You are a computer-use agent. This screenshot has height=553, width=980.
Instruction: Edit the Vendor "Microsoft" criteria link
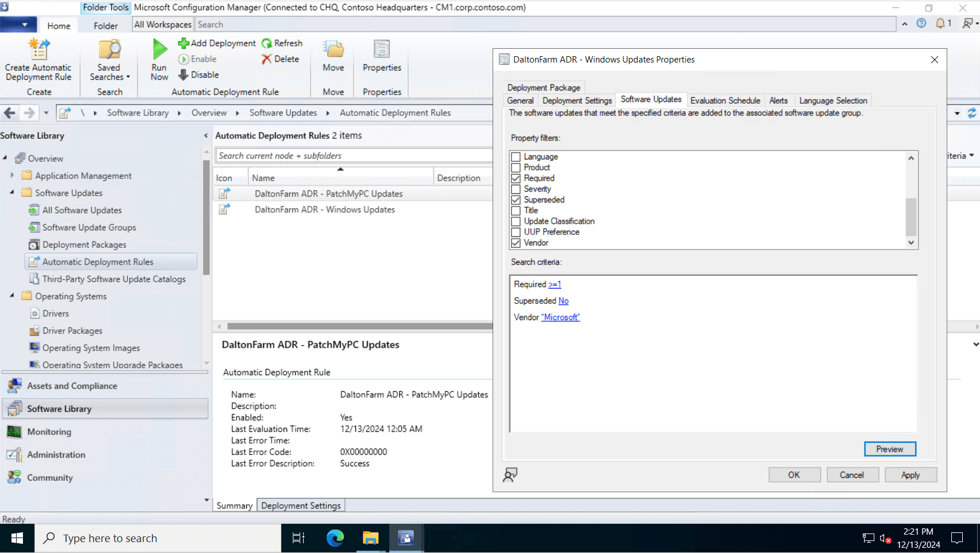tap(560, 317)
